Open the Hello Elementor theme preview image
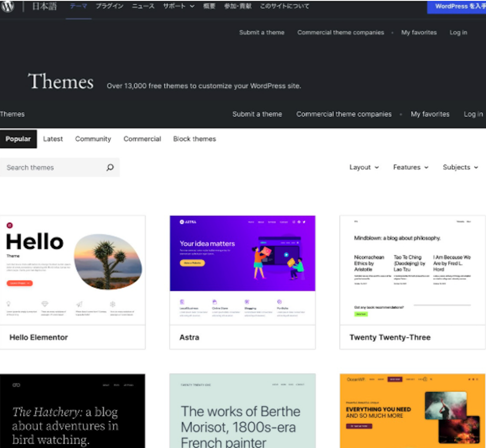The height and width of the screenshot is (448, 486). [x=72, y=270]
